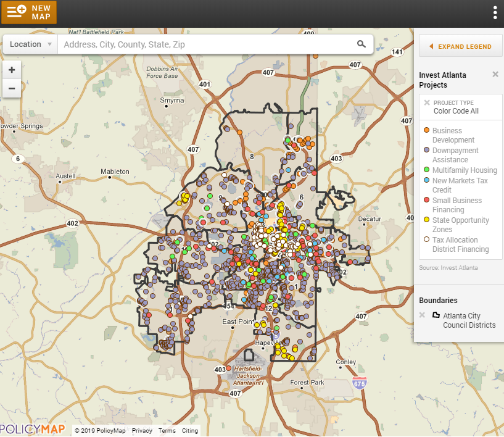Open the Terms link
Screen dimensions: 504x437
pos(167,431)
